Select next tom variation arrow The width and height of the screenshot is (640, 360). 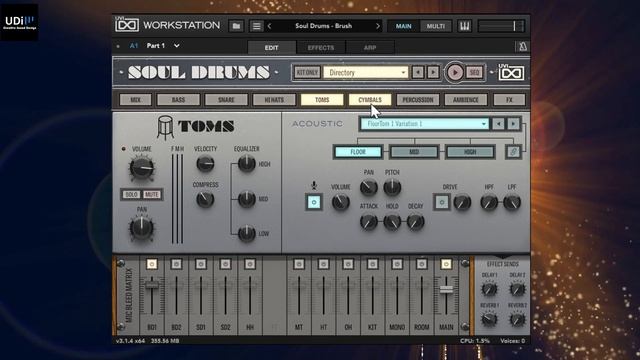click(513, 124)
